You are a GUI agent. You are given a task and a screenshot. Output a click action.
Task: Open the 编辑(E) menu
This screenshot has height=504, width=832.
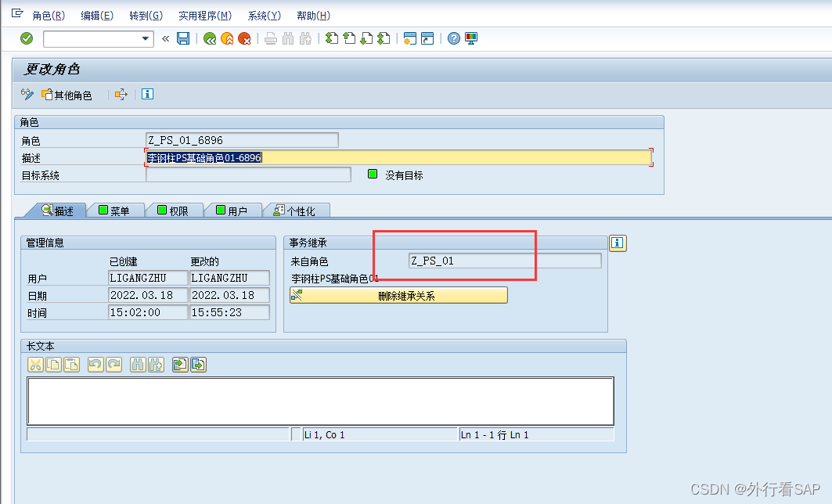[97, 16]
